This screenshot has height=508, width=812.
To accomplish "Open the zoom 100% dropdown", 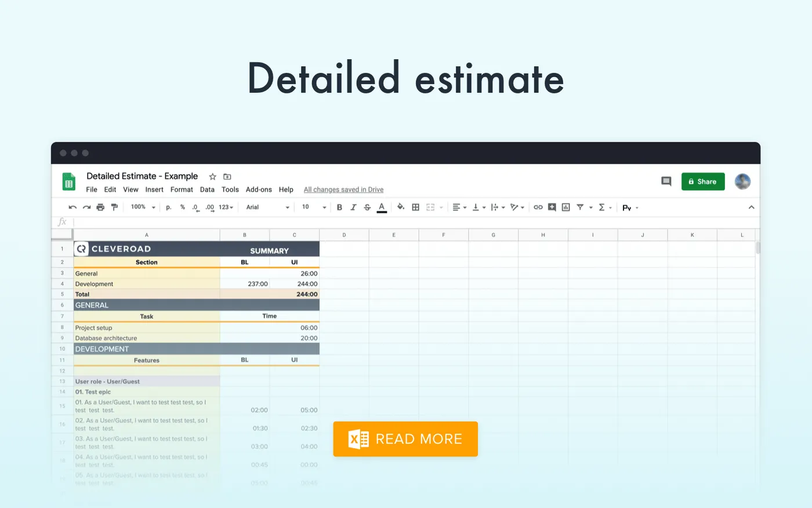I will [143, 207].
